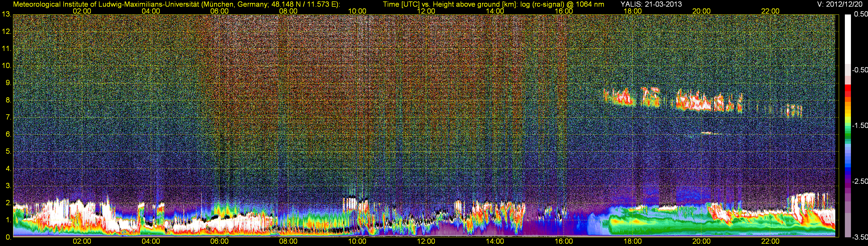Screen dimensions: 868x246
Task: Click the "9." height axis label
Action: tap(8, 83)
